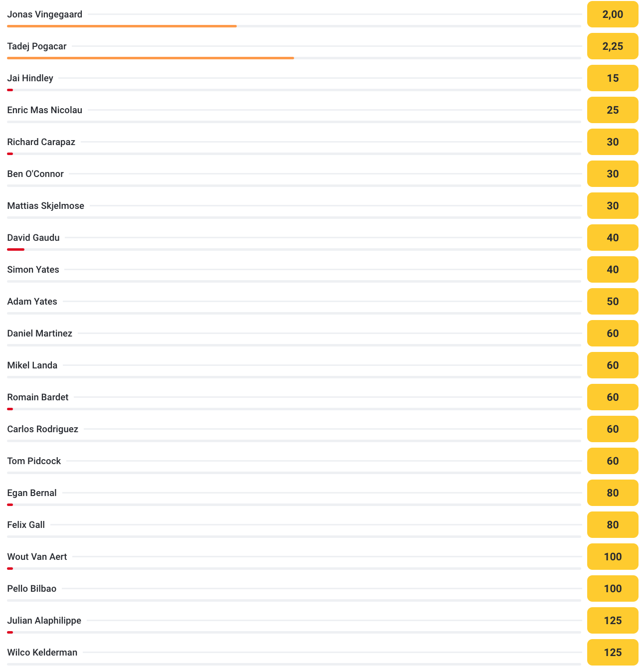Pick Jai Hindley's odds of 15
The height and width of the screenshot is (670, 644).
(613, 78)
